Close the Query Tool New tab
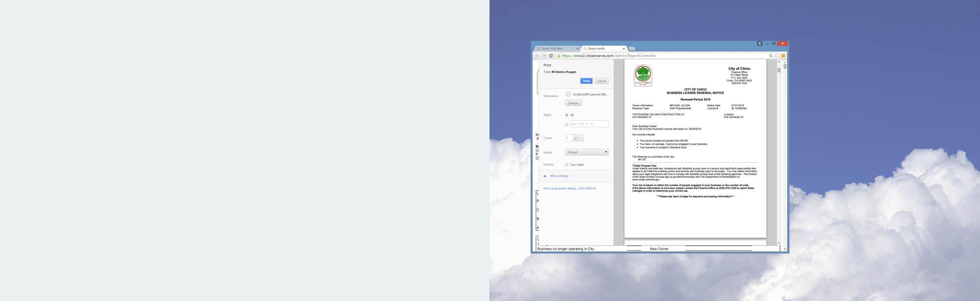This screenshot has height=301, width=980. pos(577,49)
